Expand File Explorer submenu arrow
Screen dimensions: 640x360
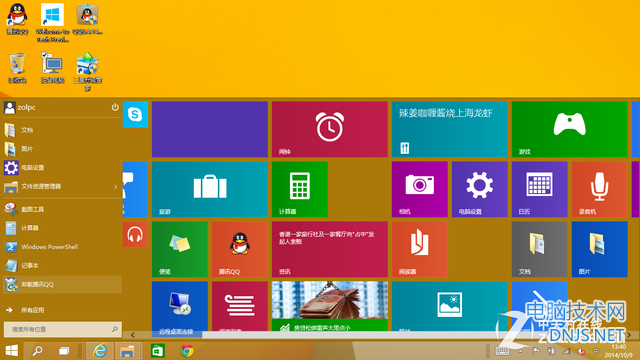point(116,187)
